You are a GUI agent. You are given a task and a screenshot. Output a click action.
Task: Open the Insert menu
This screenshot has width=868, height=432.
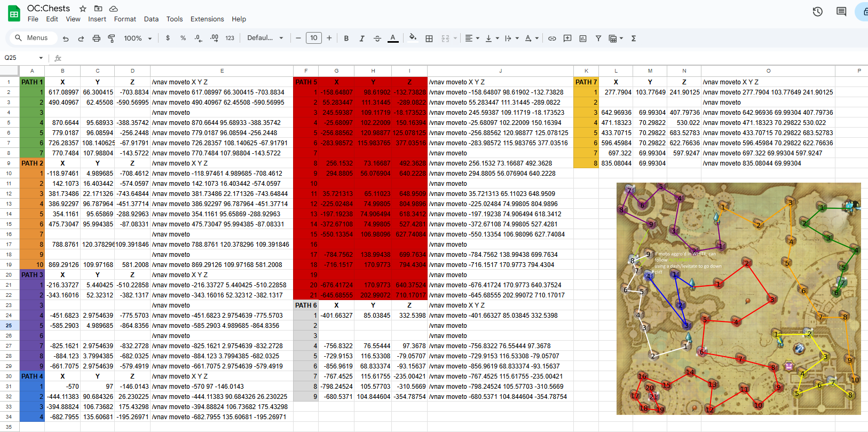[x=97, y=19]
